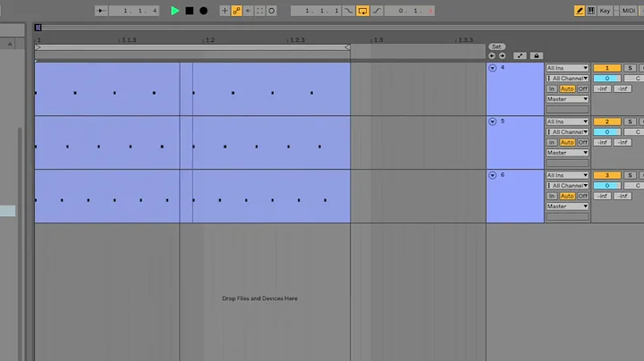Open track 6 All Channels dropdown

(567, 186)
